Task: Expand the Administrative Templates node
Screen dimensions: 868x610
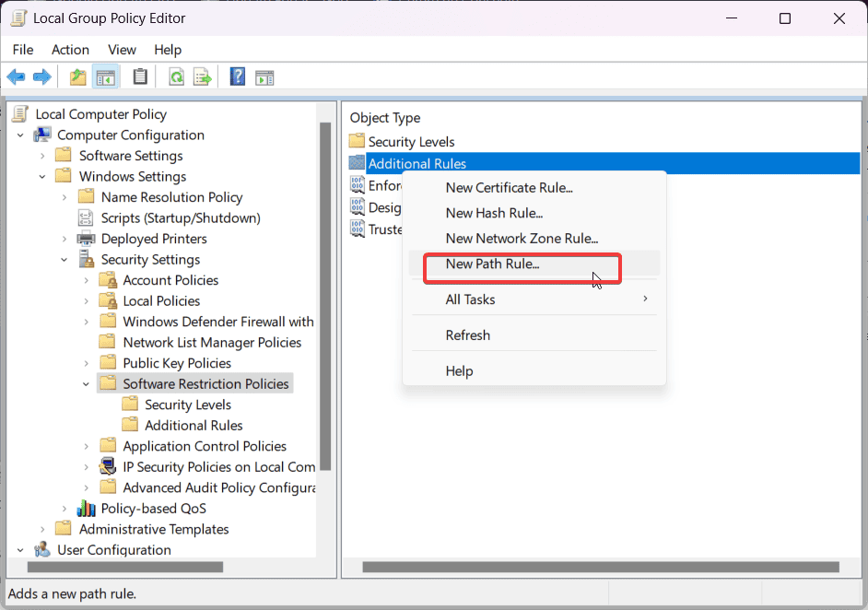Action: pos(42,529)
